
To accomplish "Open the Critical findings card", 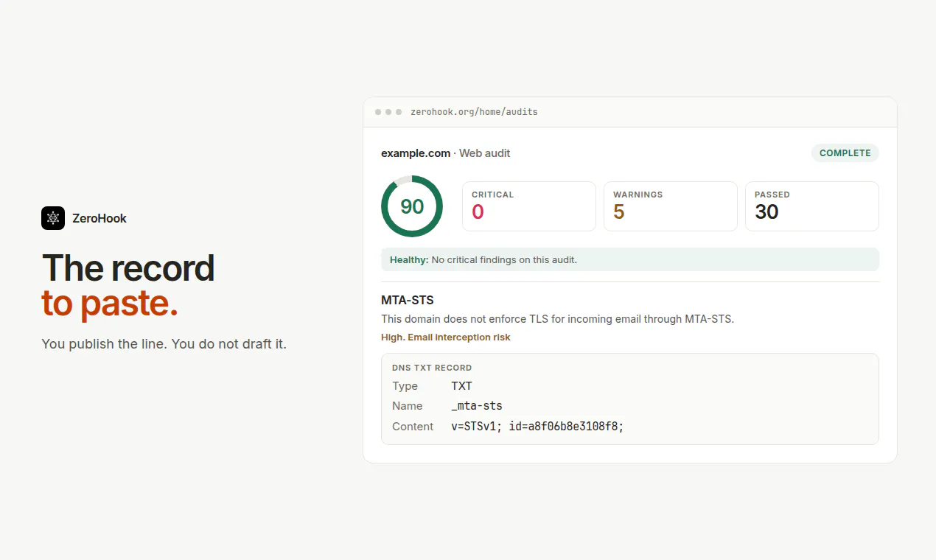I will (x=529, y=206).
